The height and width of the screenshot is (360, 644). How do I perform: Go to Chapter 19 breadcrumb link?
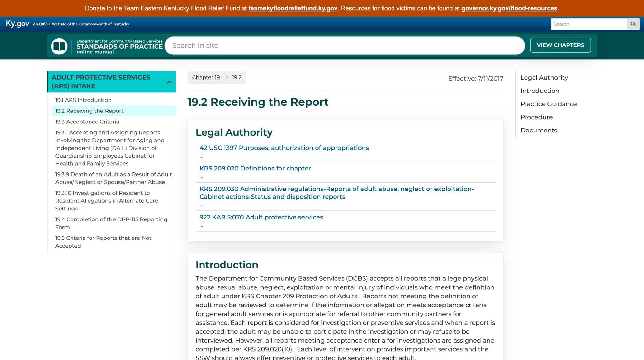pyautogui.click(x=206, y=77)
